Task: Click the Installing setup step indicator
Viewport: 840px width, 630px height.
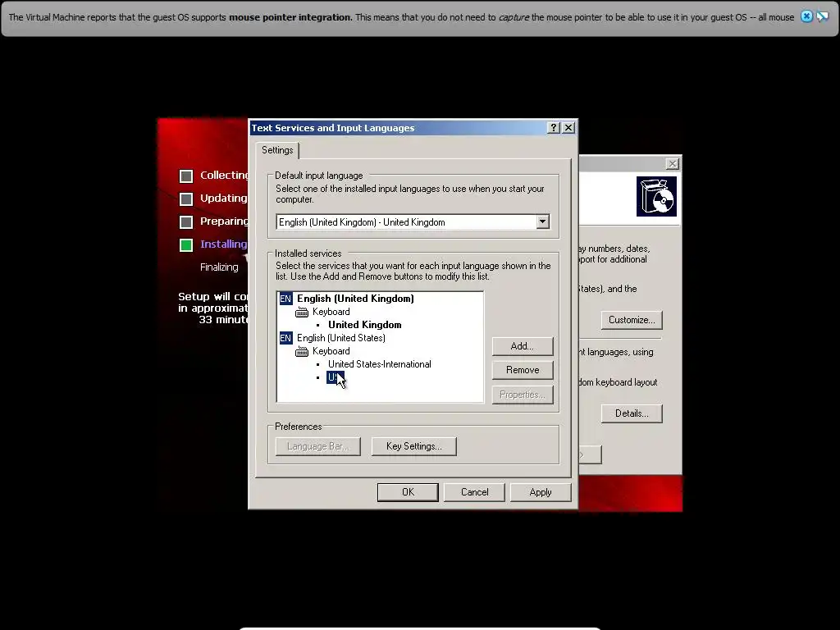Action: pyautogui.click(x=186, y=244)
